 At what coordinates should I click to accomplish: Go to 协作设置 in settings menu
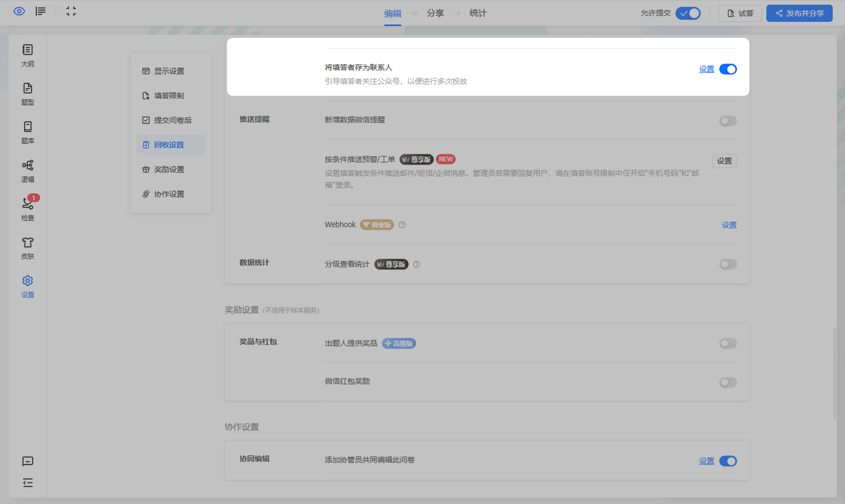171,194
